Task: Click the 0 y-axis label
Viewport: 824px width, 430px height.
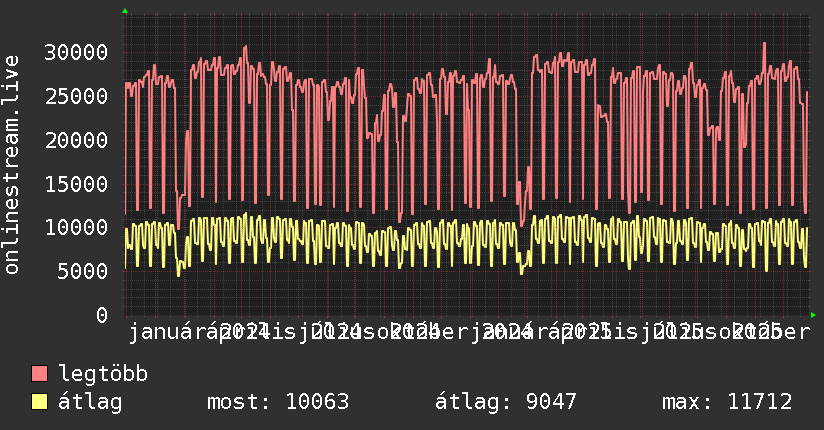Action: coord(102,315)
